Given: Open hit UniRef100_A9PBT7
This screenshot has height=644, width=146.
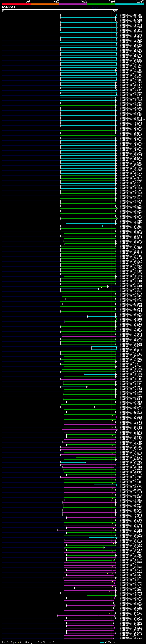Looking at the screenshot, I should (x=131, y=32).
